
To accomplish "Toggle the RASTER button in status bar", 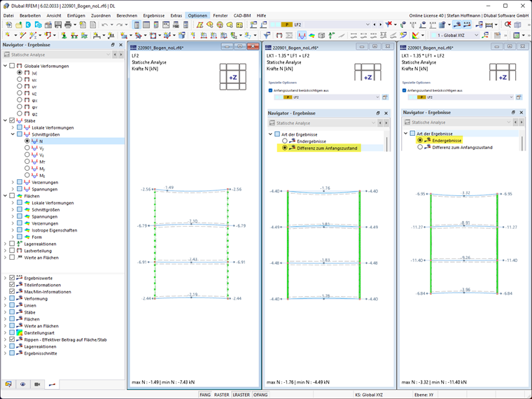I will (222, 395).
